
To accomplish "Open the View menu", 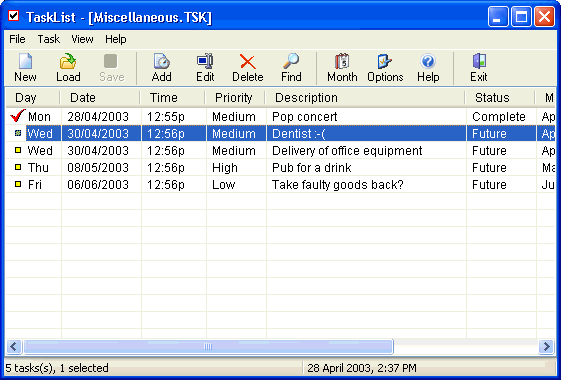I will point(82,39).
